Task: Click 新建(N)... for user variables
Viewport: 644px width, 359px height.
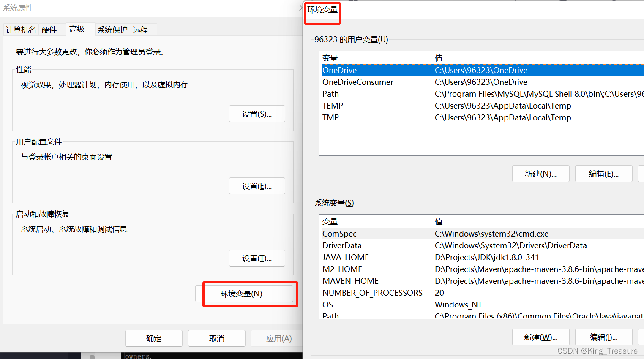Action: click(x=540, y=174)
